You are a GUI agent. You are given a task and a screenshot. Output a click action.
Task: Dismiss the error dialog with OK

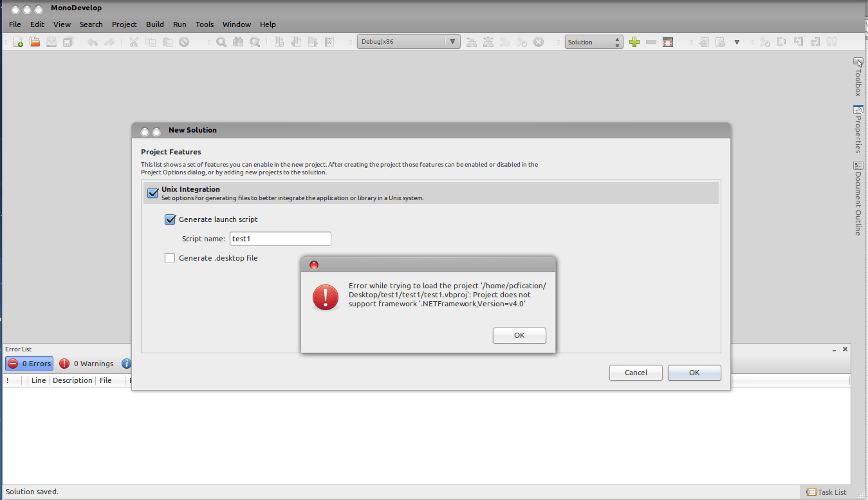click(519, 335)
